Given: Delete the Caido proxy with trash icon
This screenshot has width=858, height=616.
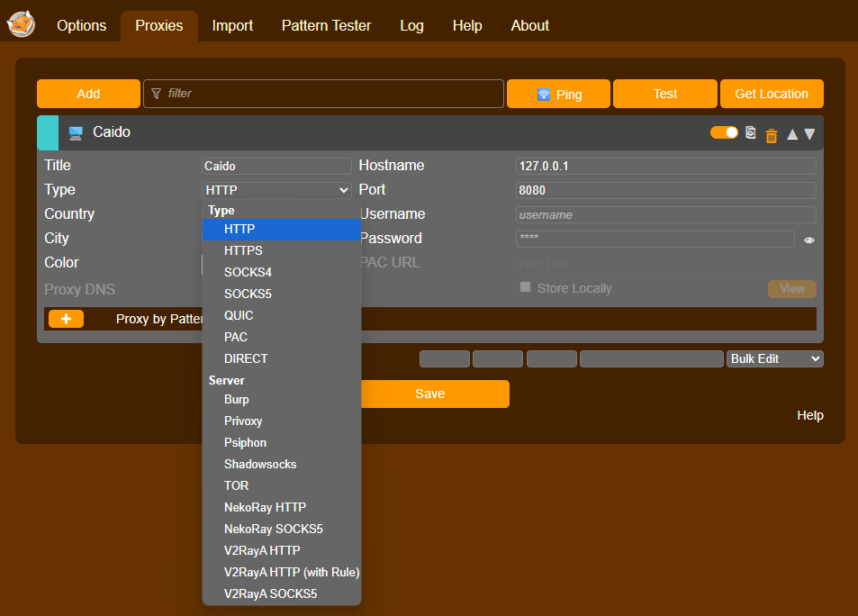Looking at the screenshot, I should tap(772, 133).
